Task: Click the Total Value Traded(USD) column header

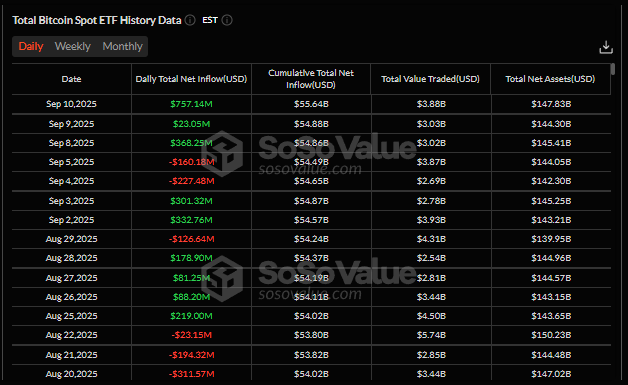Action: 431,79
